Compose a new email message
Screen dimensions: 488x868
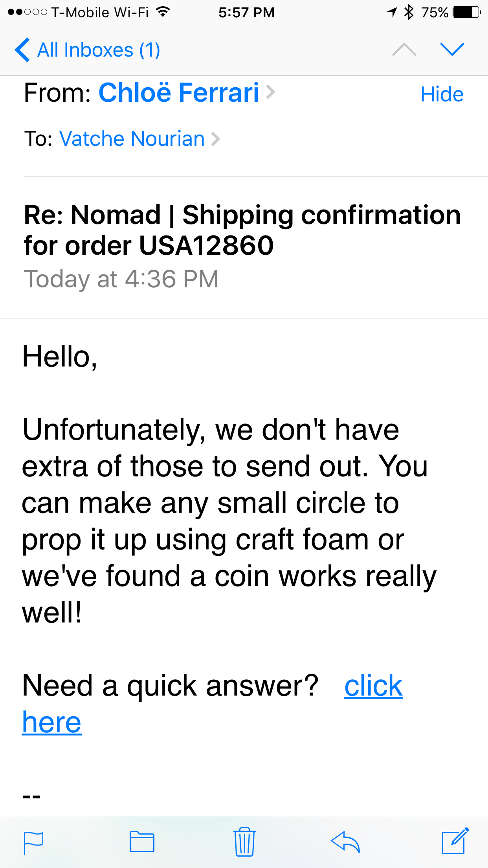click(x=455, y=841)
